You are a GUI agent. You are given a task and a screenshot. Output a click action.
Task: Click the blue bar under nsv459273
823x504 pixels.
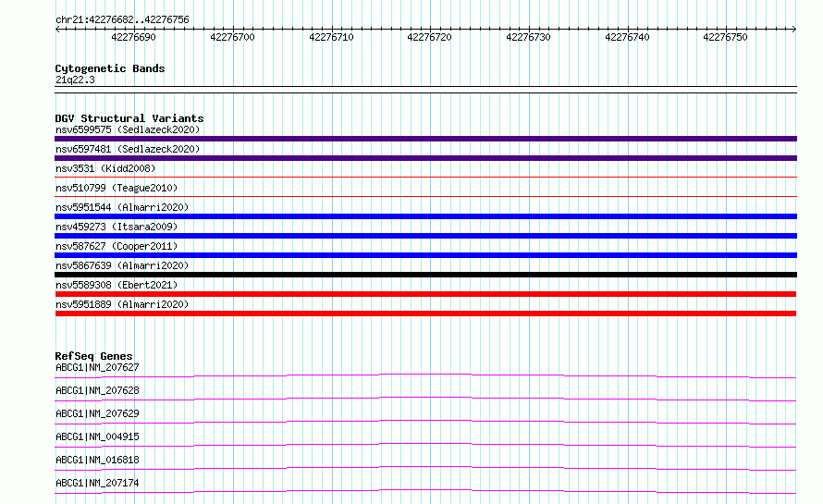coord(425,236)
